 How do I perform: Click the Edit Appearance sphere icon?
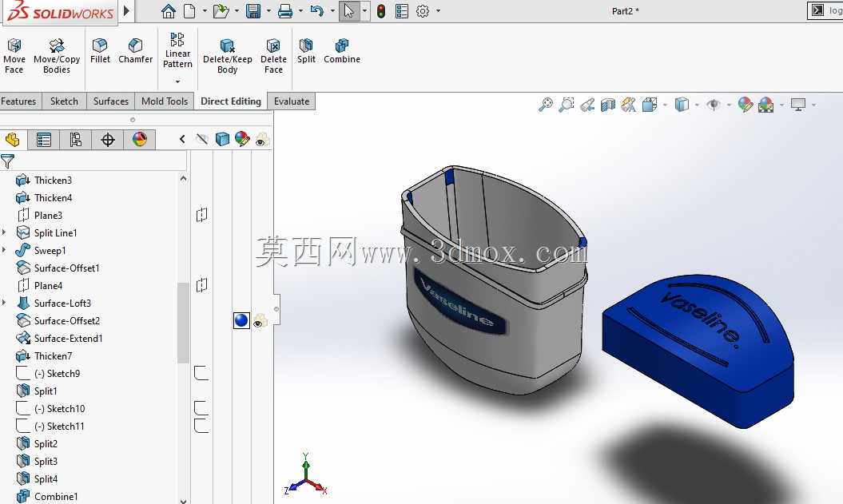[746, 105]
